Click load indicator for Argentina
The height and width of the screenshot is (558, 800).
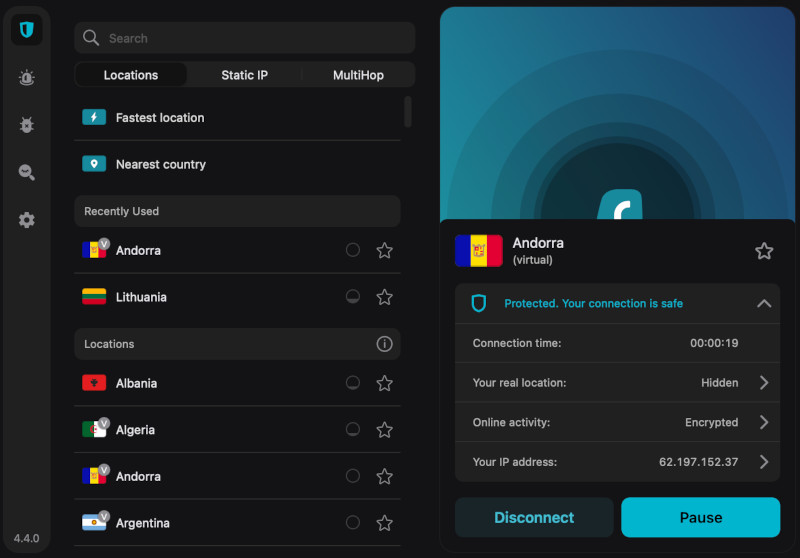353,522
